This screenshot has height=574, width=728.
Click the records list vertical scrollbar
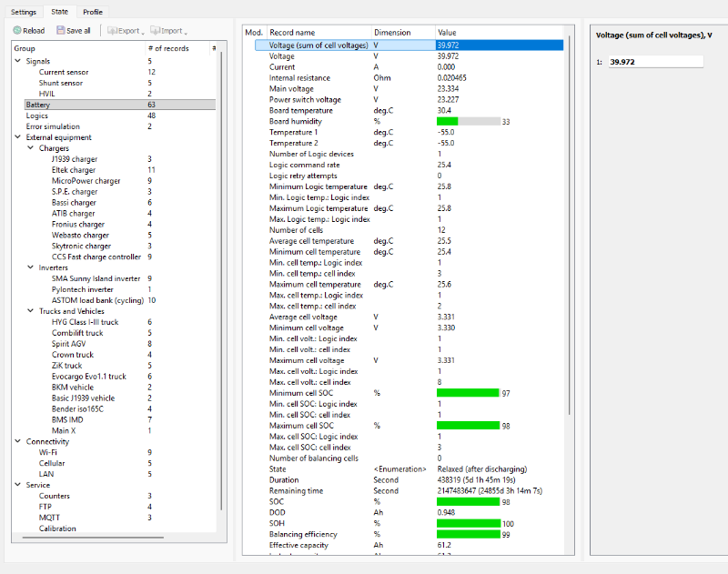click(570, 225)
